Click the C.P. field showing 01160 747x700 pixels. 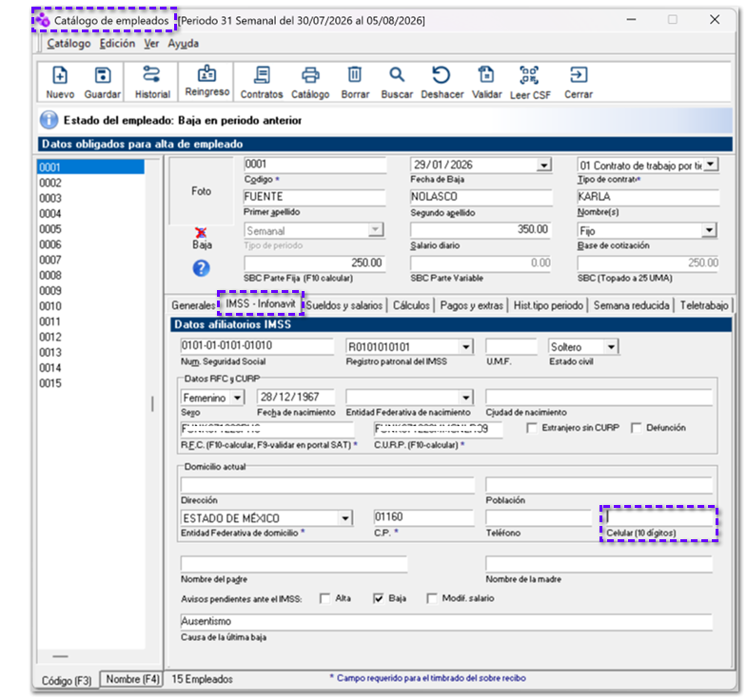pos(423,517)
